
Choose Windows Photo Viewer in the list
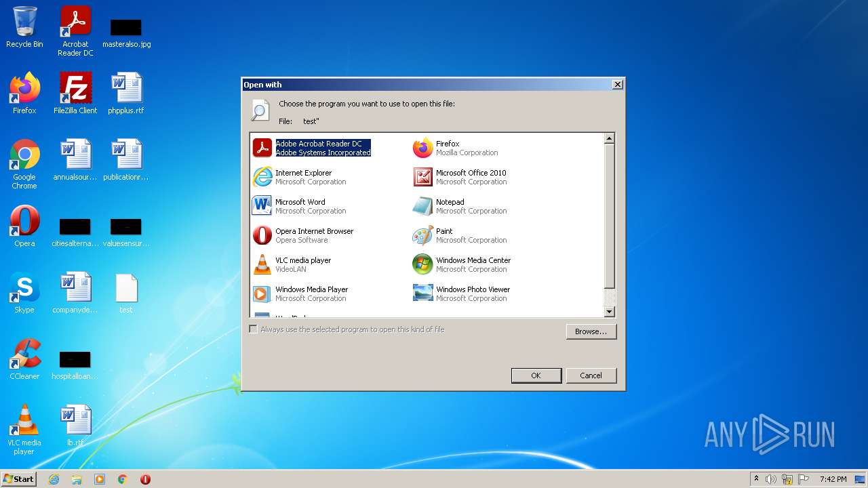pyautogui.click(x=462, y=293)
